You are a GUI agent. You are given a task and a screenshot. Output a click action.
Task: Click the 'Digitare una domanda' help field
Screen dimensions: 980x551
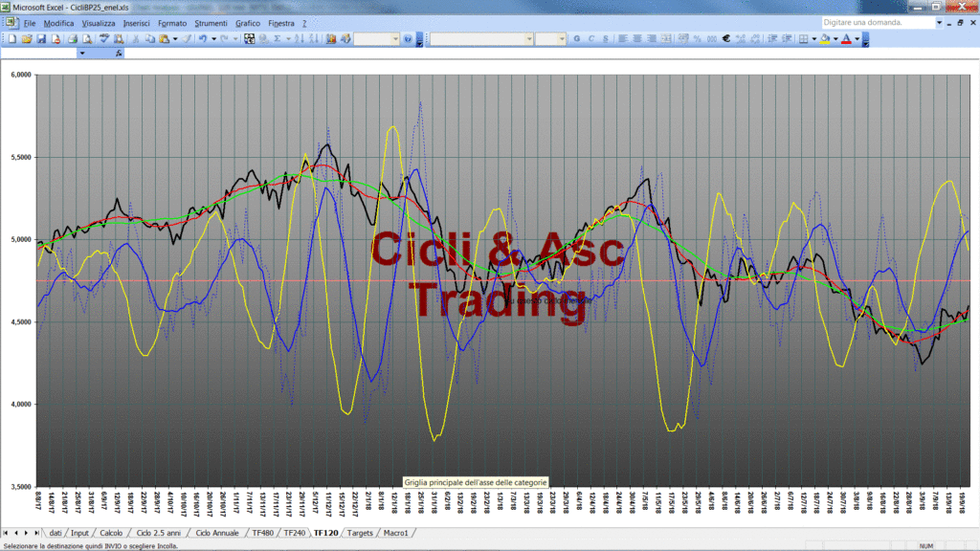pyautogui.click(x=878, y=23)
